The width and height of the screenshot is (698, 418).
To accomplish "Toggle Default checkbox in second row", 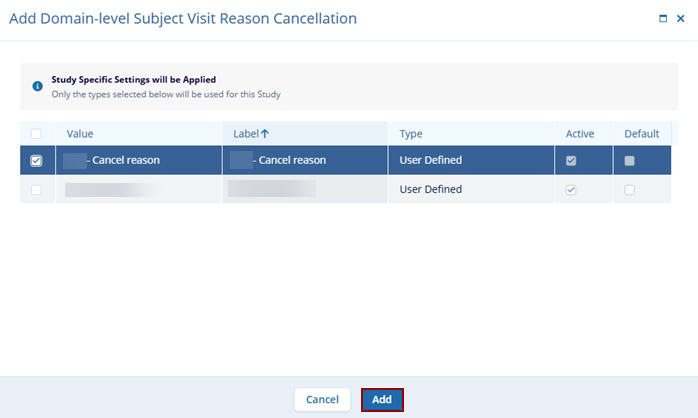I will (x=629, y=190).
